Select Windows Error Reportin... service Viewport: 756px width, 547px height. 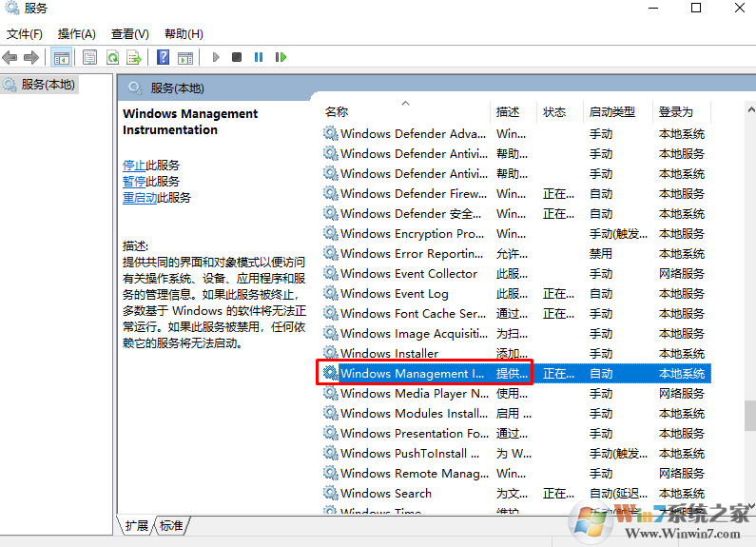click(x=516, y=254)
